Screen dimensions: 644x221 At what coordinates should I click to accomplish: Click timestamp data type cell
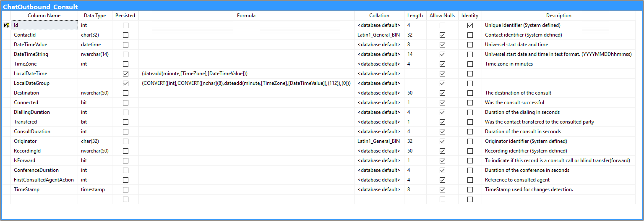coord(95,189)
